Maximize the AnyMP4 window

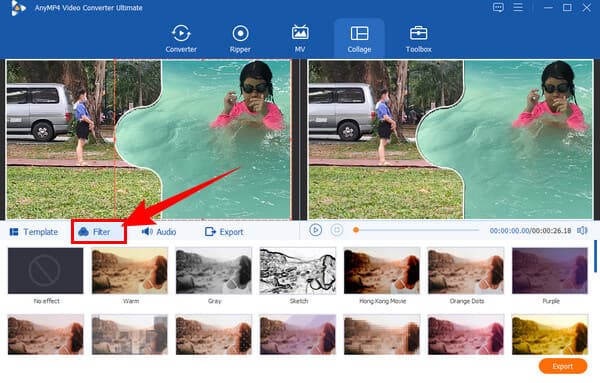pos(567,8)
